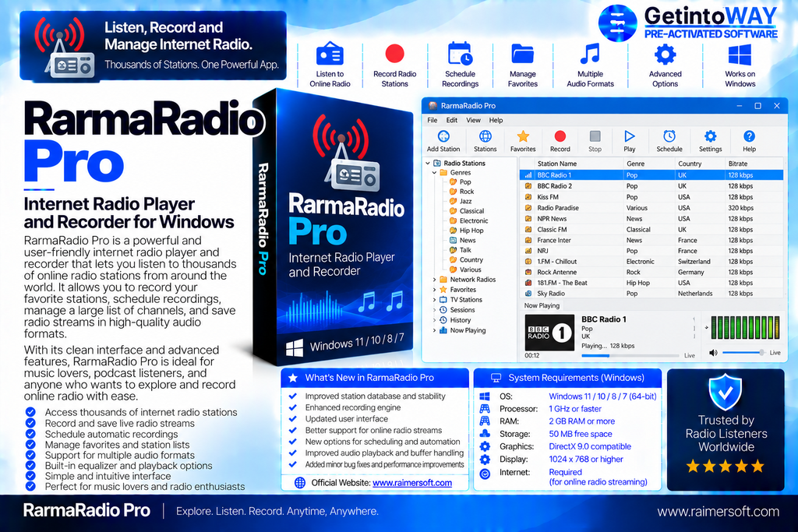Click the station icon beside Sky Radio

click(x=528, y=294)
